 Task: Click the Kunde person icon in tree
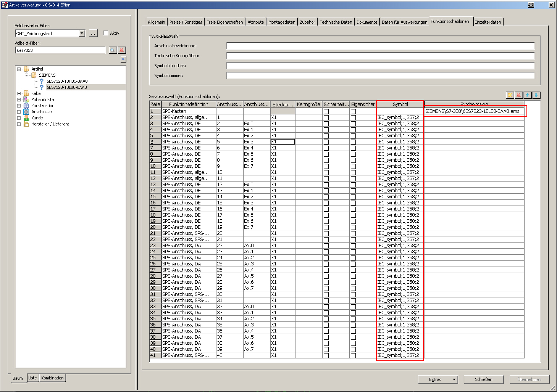click(26, 118)
